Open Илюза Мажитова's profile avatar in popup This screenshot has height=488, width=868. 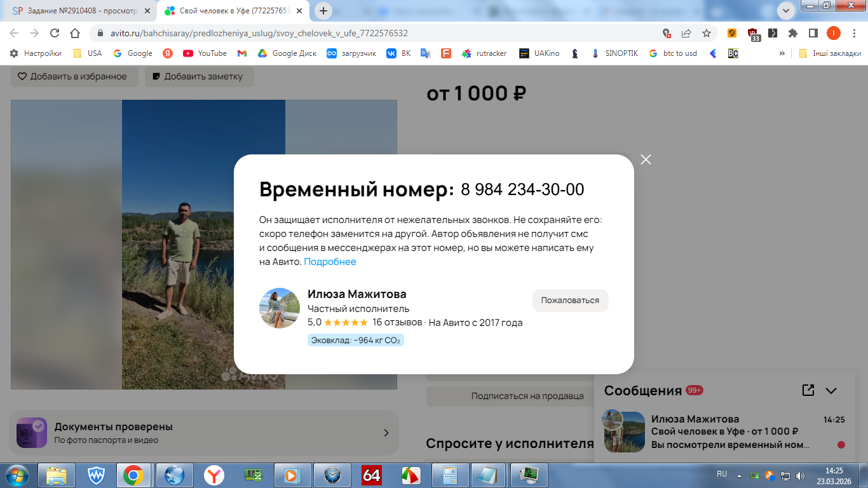point(280,308)
